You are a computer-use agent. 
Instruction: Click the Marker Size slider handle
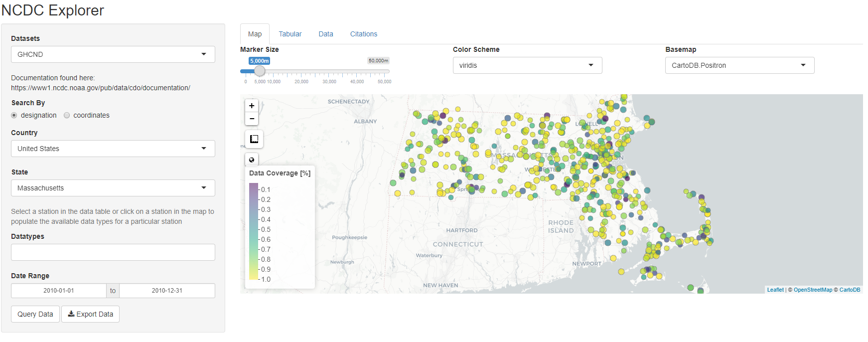coord(260,71)
